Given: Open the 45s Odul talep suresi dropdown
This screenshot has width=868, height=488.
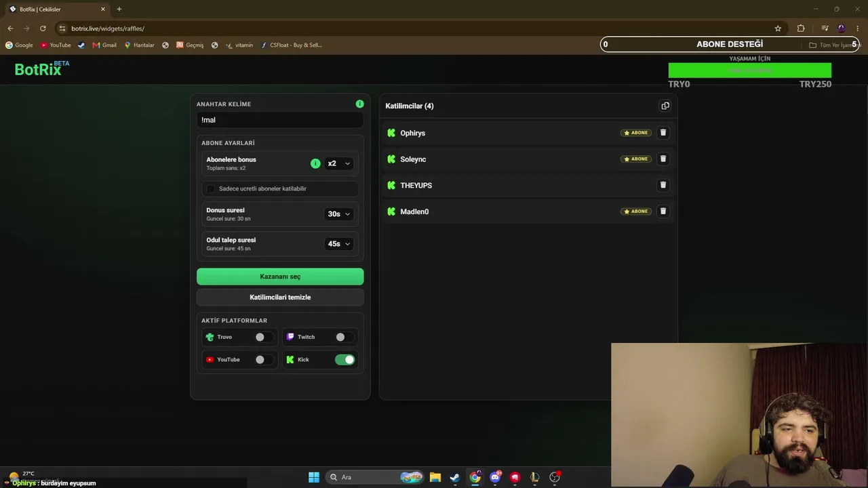Looking at the screenshot, I should point(339,244).
